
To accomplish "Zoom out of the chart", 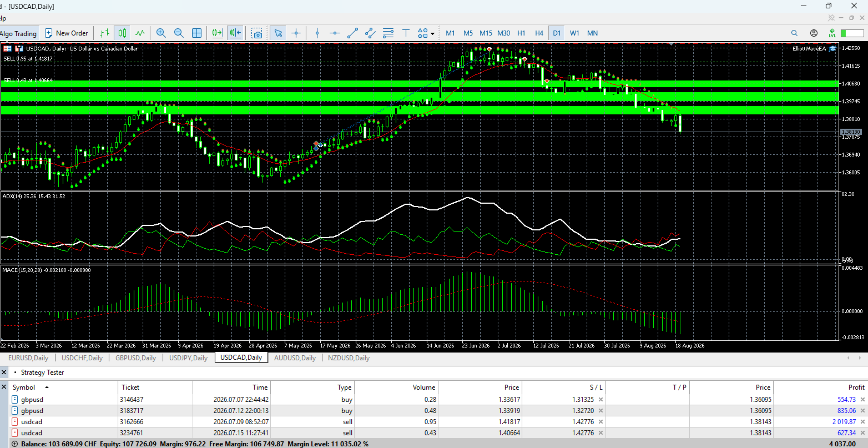I will click(179, 33).
